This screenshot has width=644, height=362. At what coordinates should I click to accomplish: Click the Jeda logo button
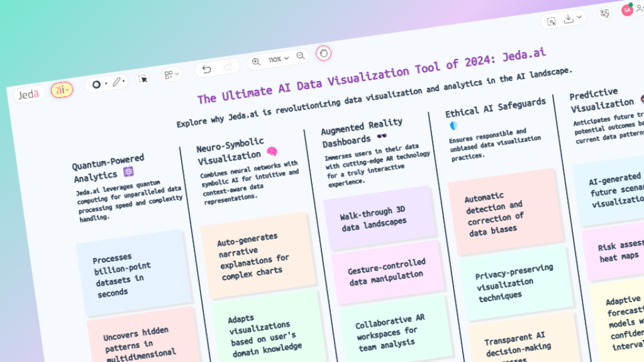29,94
